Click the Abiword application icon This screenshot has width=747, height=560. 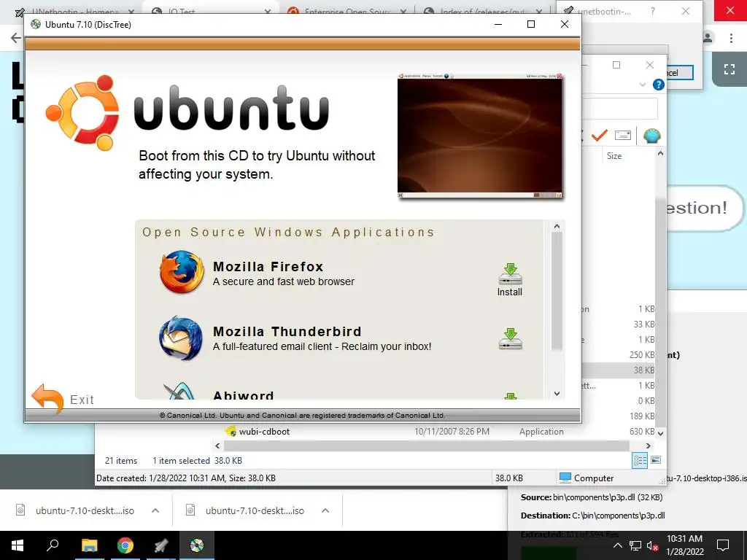tap(179, 391)
